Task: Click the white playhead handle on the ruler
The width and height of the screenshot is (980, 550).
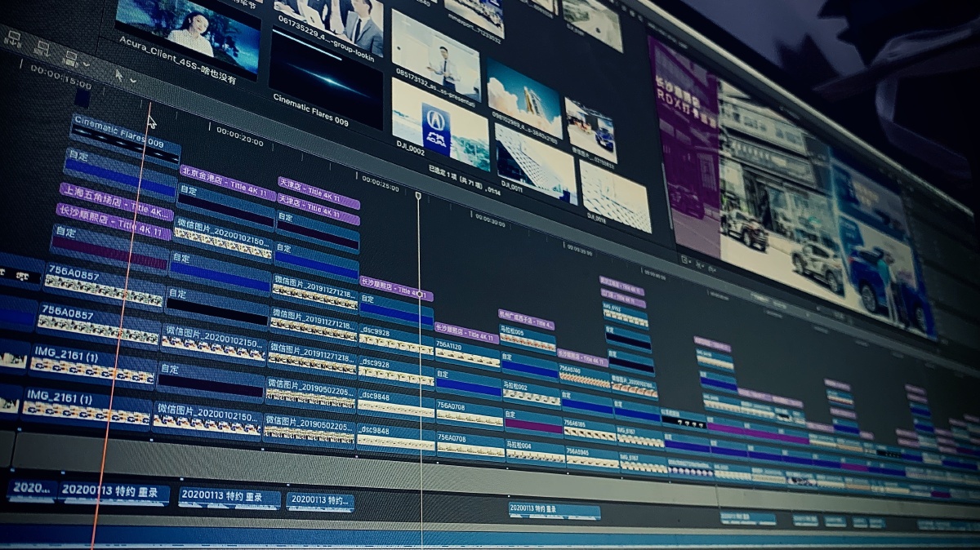Action: point(418,196)
